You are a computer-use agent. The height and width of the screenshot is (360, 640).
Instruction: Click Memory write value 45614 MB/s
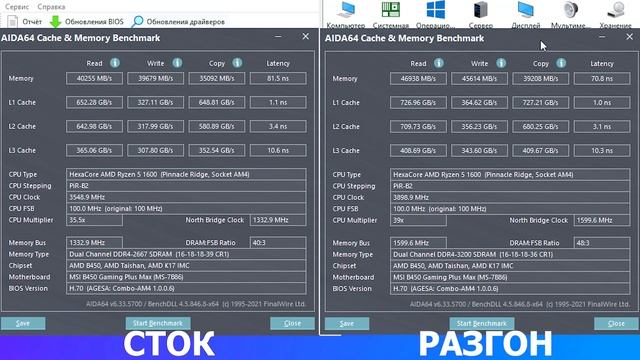pos(479,79)
